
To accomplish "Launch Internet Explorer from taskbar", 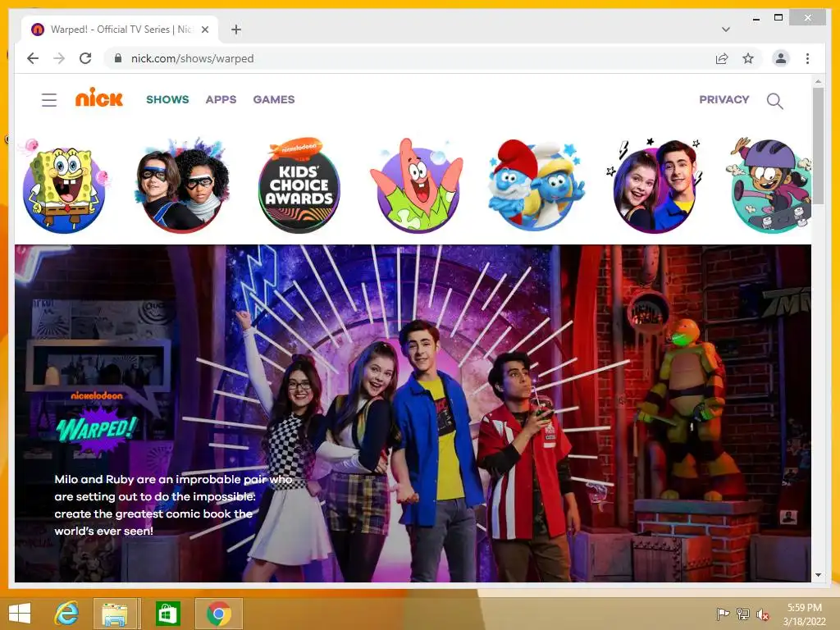I will 66,614.
